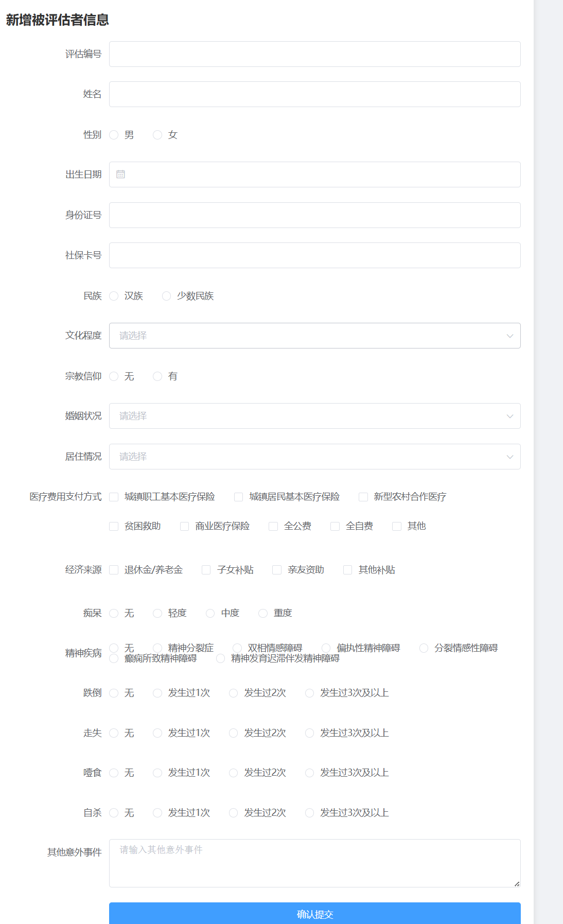Select 中度 dementia level

[210, 613]
